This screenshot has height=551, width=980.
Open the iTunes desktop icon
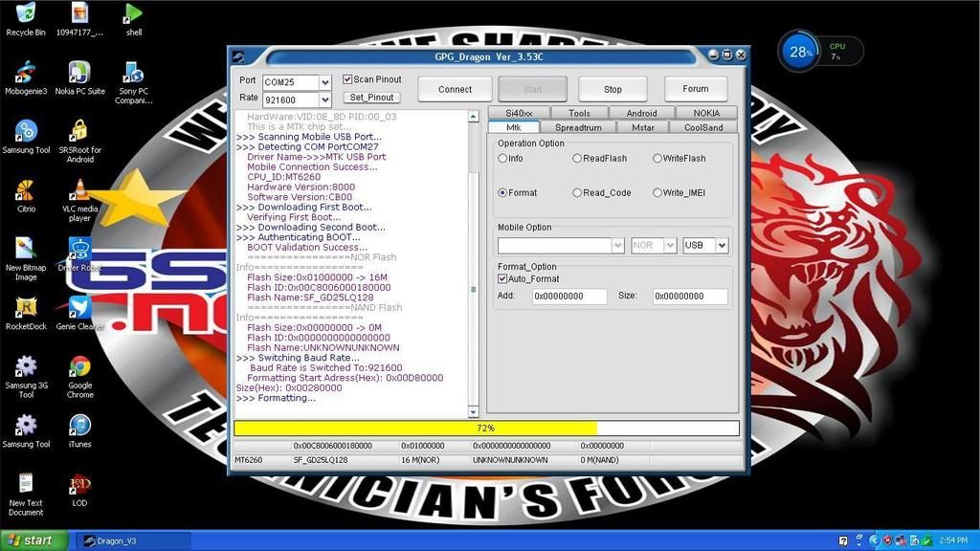[79, 426]
